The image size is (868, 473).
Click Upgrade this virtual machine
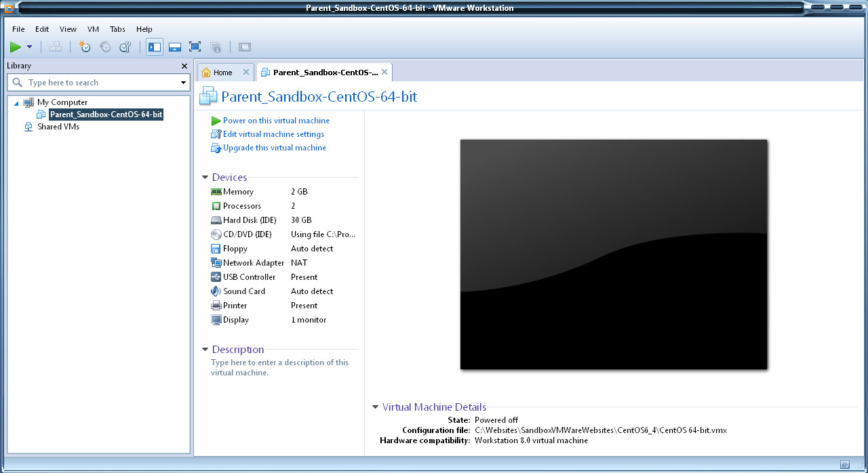pos(275,148)
